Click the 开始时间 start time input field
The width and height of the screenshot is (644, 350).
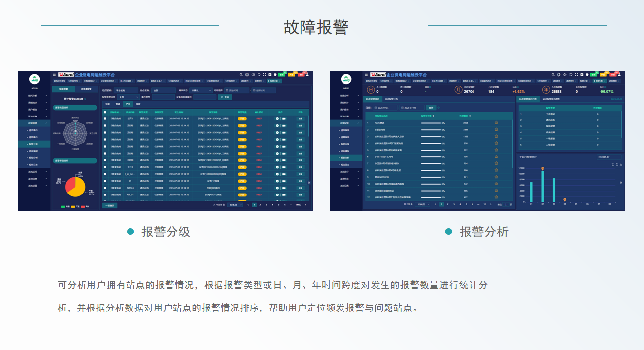tap(238, 91)
